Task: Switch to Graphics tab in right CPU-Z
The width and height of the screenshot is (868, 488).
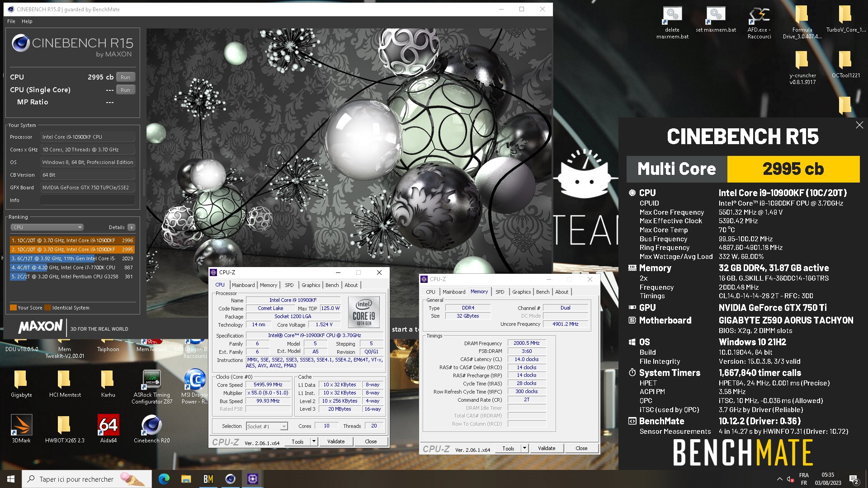Action: pyautogui.click(x=522, y=292)
